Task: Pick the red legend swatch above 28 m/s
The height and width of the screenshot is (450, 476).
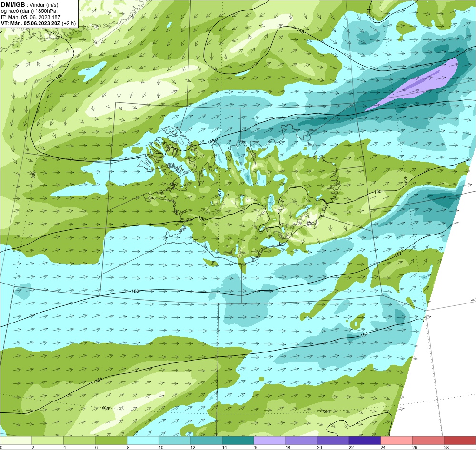Action: point(460,440)
